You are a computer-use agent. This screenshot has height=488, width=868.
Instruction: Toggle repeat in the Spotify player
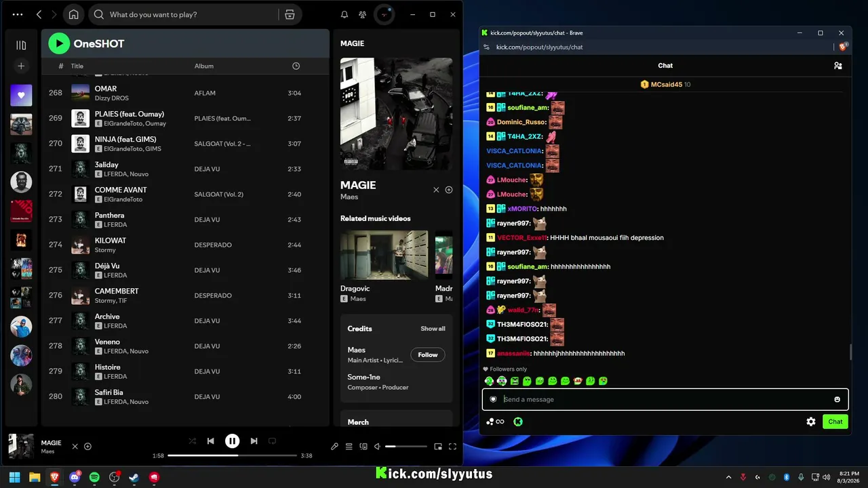pos(272,441)
